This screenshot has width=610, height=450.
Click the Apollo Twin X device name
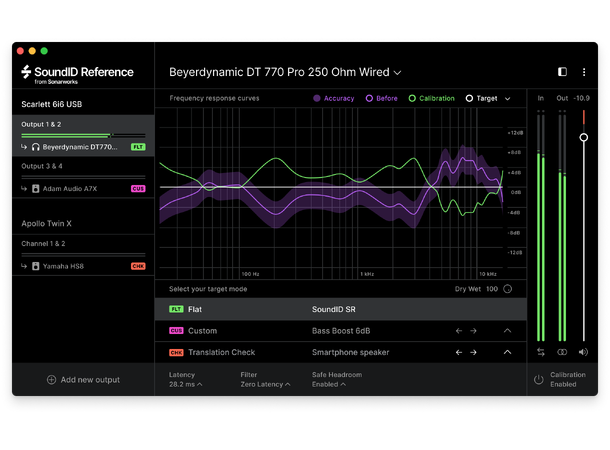pos(46,224)
